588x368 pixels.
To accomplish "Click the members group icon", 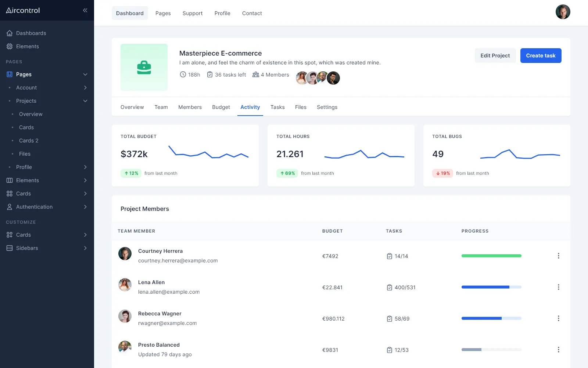I will [x=256, y=75].
